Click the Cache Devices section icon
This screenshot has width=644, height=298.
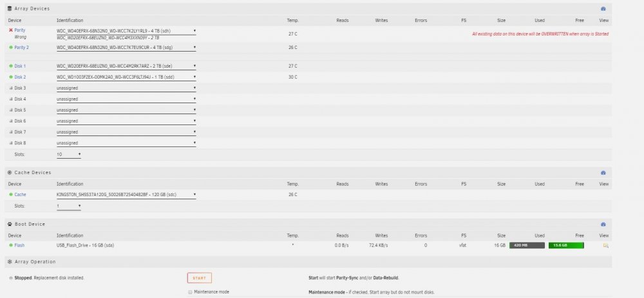(x=10, y=172)
